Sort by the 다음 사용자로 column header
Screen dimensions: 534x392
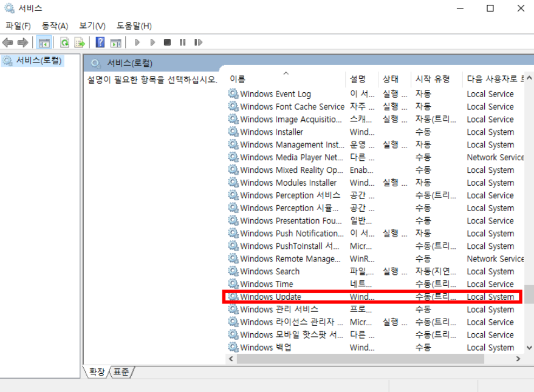pyautogui.click(x=492, y=79)
